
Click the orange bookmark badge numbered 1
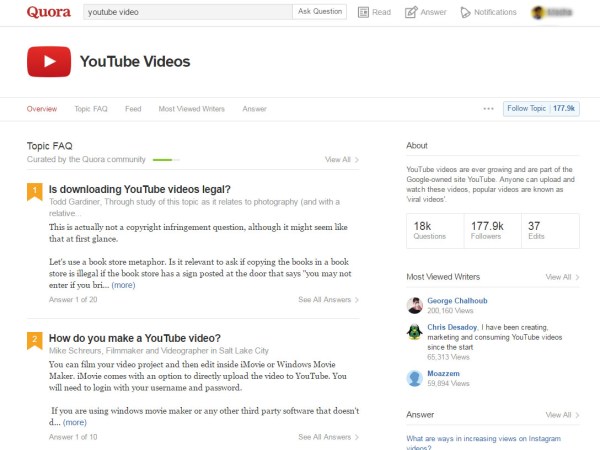click(34, 192)
